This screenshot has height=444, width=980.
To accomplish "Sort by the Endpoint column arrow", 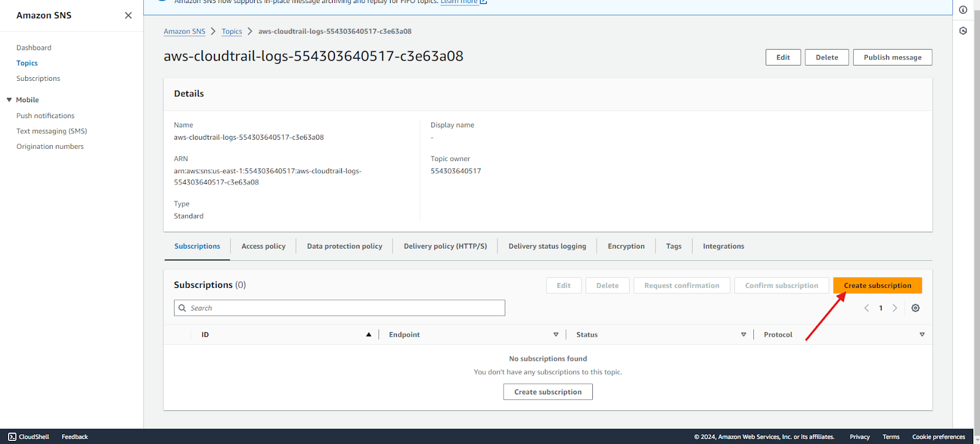I will (556, 335).
